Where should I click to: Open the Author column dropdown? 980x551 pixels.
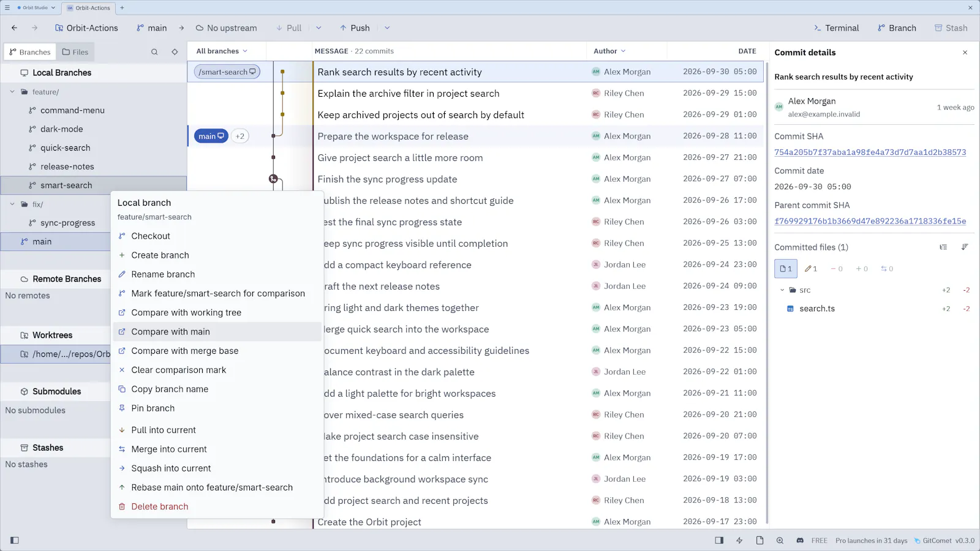(x=609, y=51)
